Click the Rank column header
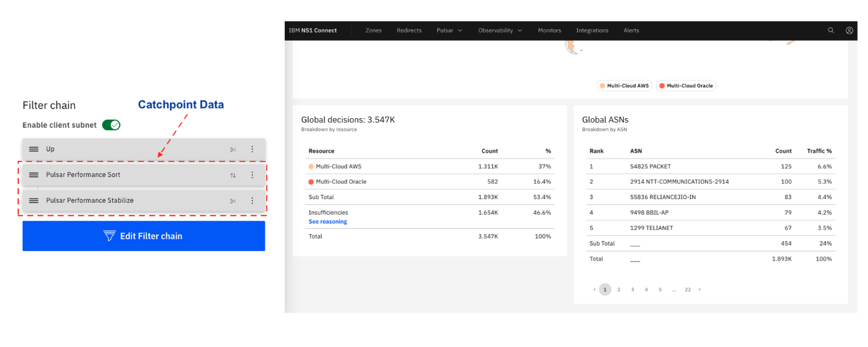 click(597, 151)
